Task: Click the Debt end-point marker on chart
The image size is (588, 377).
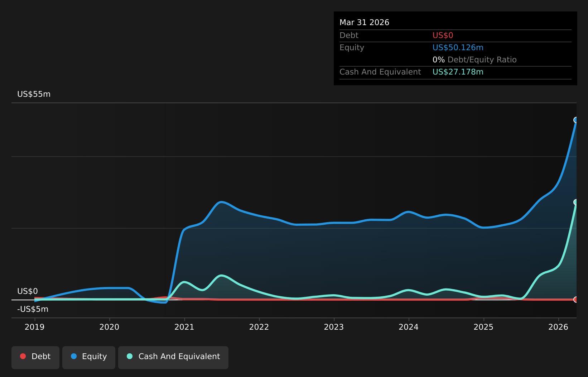Action: point(576,300)
